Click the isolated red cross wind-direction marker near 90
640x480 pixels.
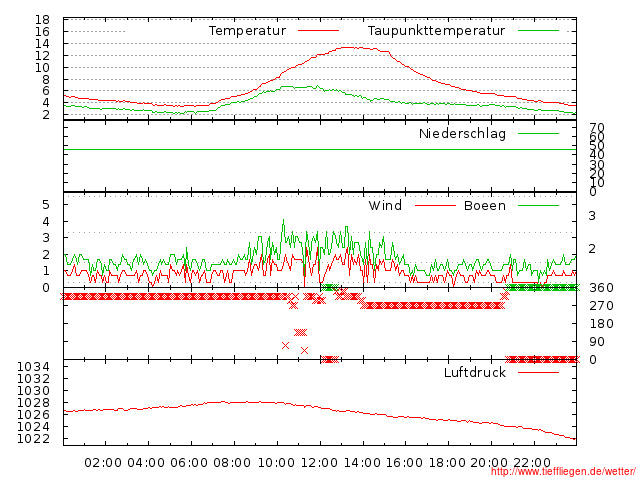tap(285, 346)
